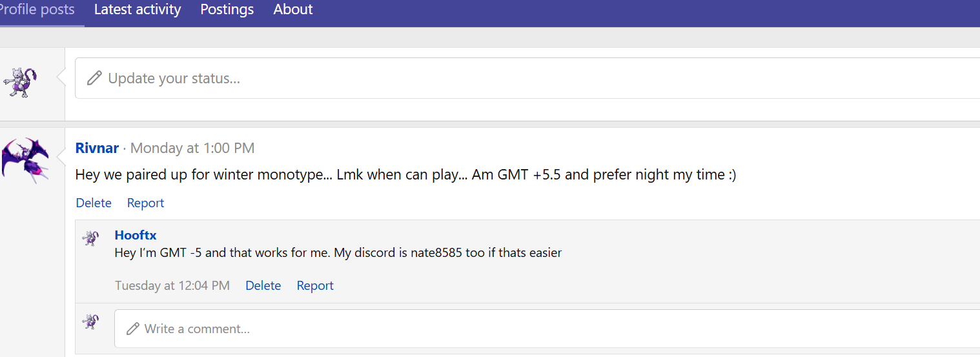
Task: Report Rivnar's profile post
Action: pos(145,203)
